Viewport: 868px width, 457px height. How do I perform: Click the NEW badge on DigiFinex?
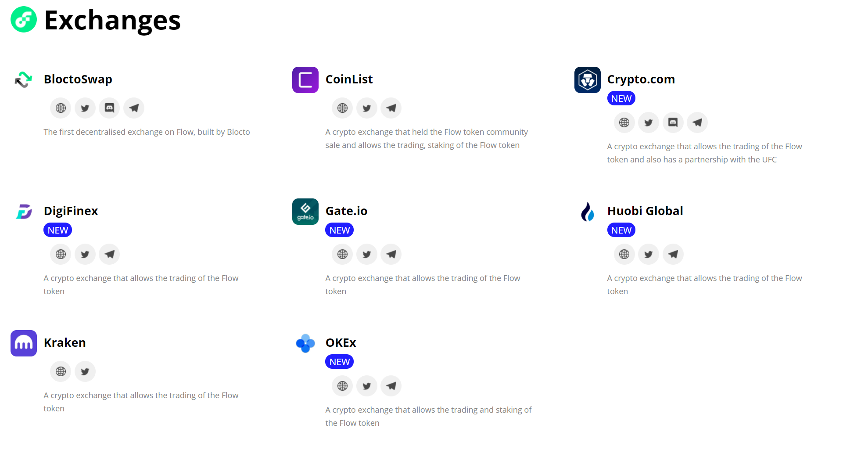click(x=57, y=230)
